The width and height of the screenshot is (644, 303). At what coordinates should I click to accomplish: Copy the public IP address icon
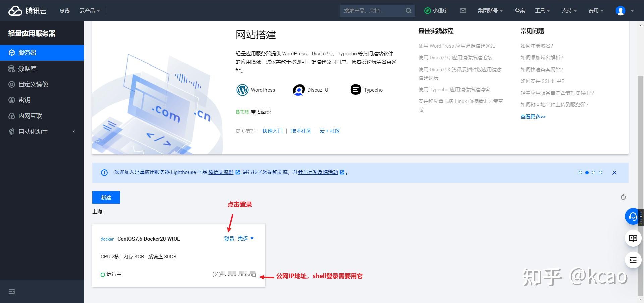coord(254,275)
